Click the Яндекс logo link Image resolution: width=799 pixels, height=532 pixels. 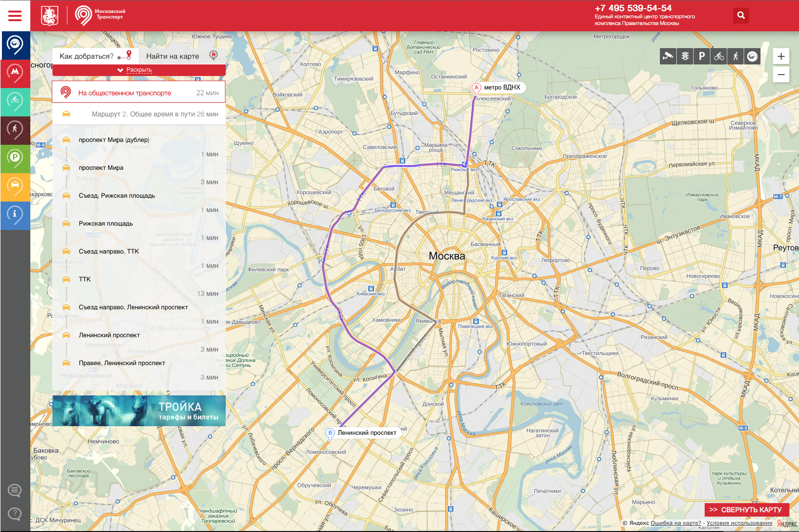pos(787,523)
